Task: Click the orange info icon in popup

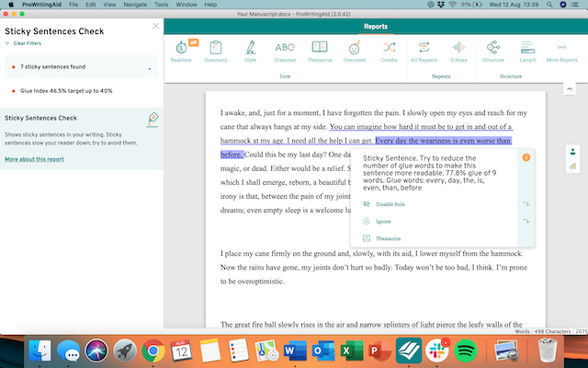Action: pyautogui.click(x=526, y=157)
